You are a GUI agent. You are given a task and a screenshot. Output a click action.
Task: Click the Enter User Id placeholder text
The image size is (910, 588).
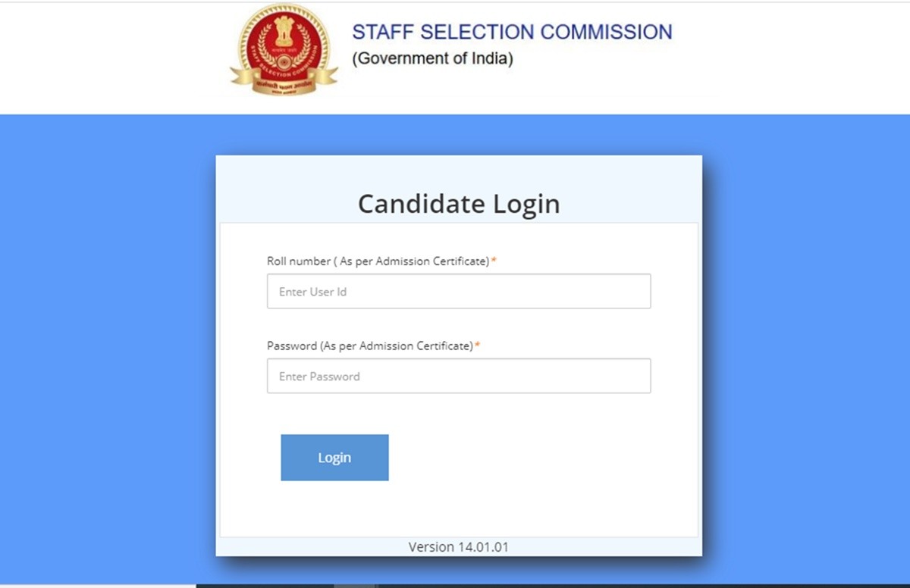coord(312,292)
